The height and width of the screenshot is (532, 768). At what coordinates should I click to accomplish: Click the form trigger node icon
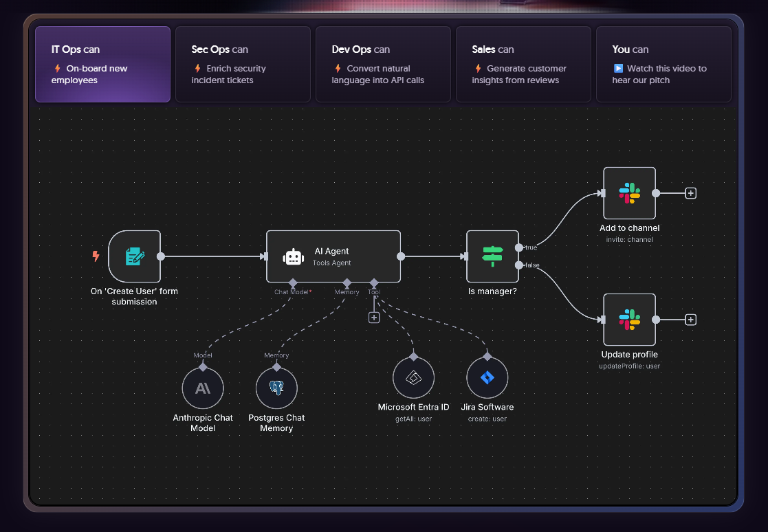(135, 256)
